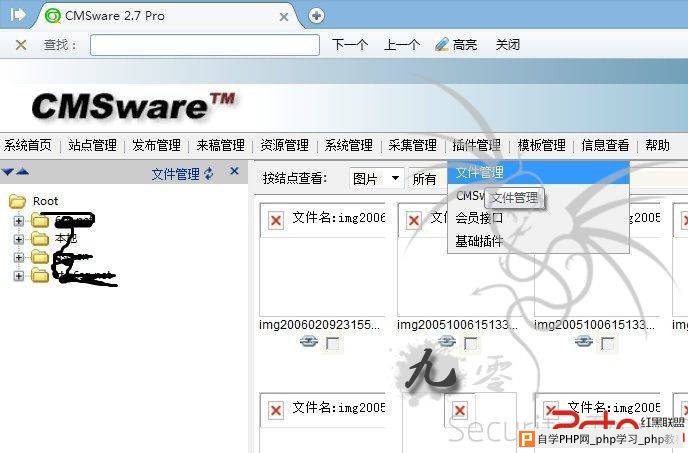Click img2006020923155... file name
This screenshot has width=688, height=453.
tap(319, 325)
